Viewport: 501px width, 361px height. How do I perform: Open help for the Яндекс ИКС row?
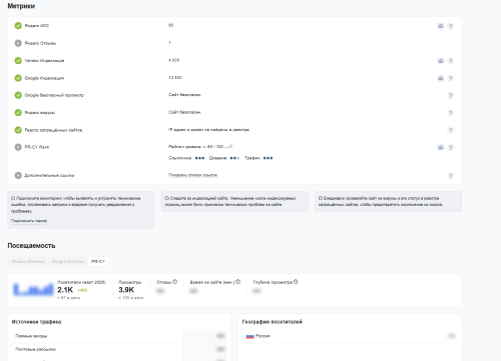tap(450, 26)
